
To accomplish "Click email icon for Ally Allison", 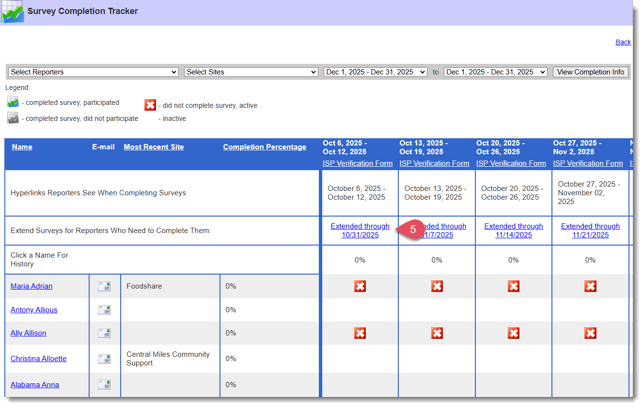I will [x=104, y=334].
